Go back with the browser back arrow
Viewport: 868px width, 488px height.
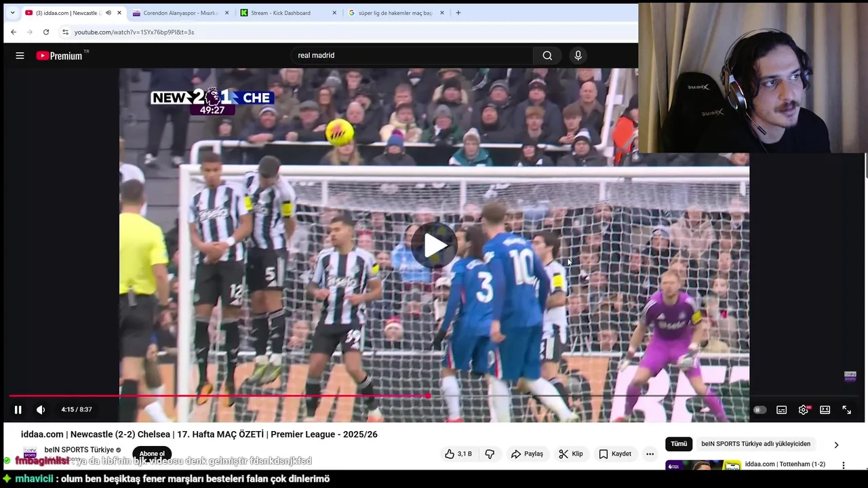[x=13, y=32]
